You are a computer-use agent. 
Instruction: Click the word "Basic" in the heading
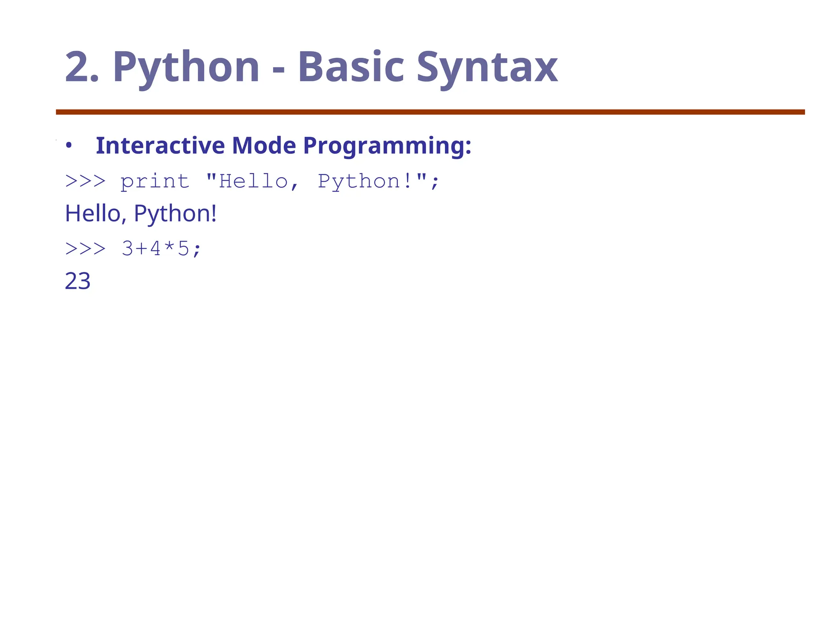[x=351, y=67]
